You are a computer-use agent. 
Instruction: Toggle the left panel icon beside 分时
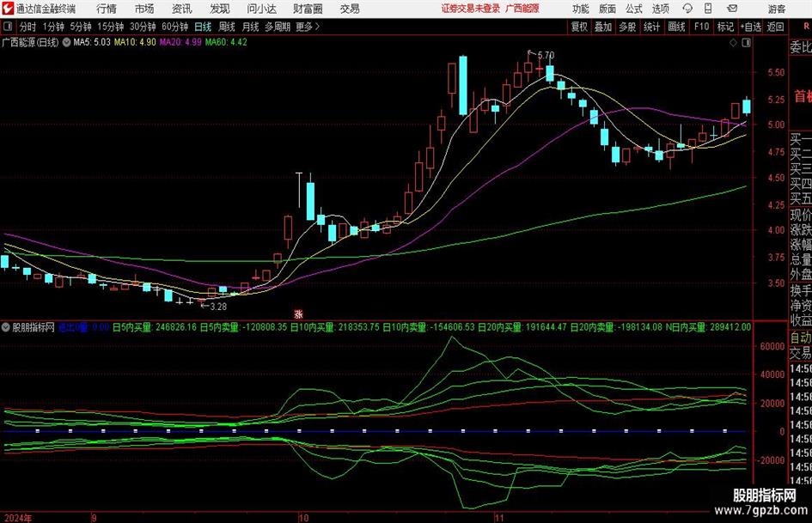coord(7,27)
